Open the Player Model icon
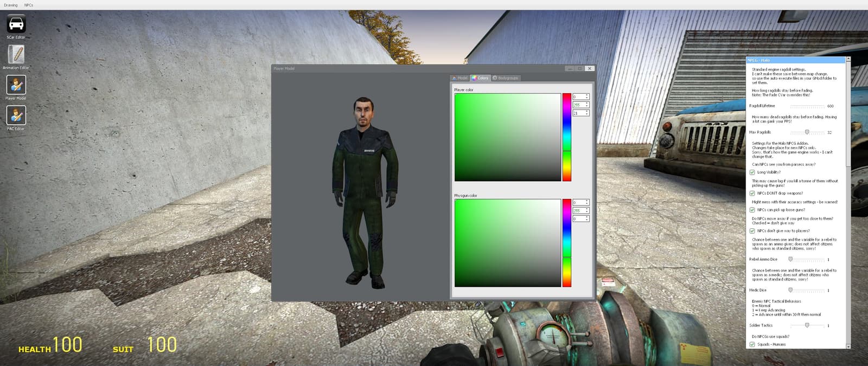Image resolution: width=868 pixels, height=366 pixels. [x=16, y=87]
